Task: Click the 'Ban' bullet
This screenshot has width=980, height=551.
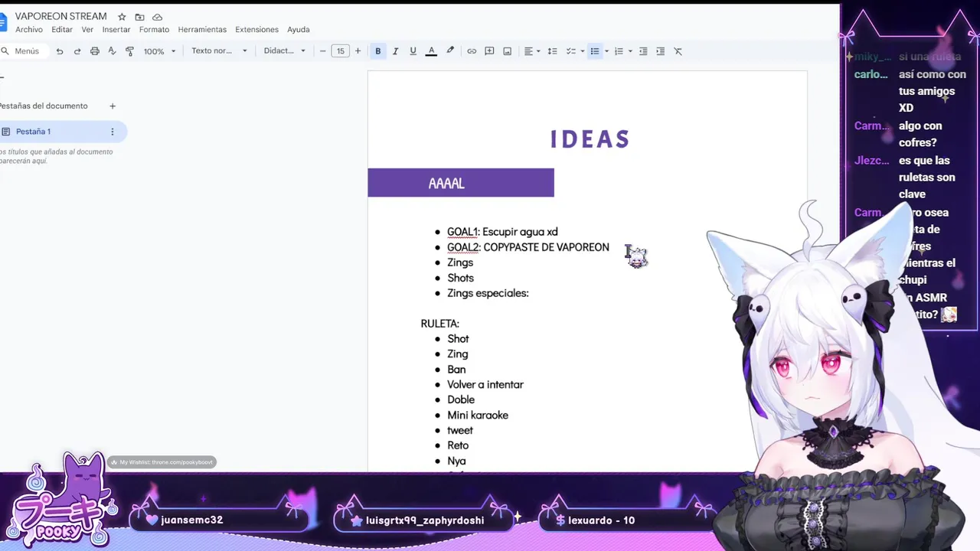Action: click(456, 370)
